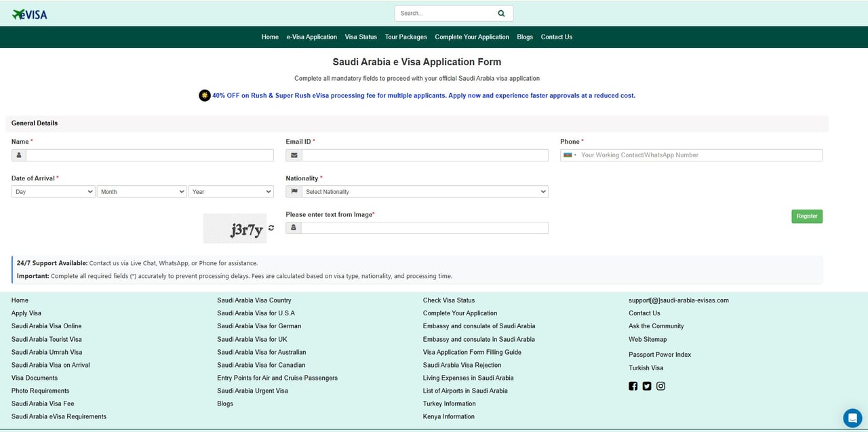This screenshot has width=868, height=432.
Task: Expand the Month dropdown
Action: coord(142,192)
